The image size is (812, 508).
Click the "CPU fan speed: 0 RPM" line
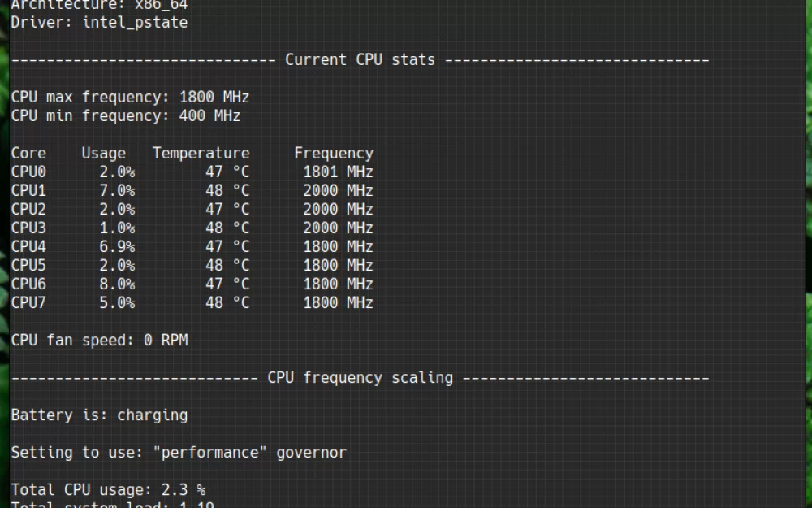pyautogui.click(x=99, y=341)
